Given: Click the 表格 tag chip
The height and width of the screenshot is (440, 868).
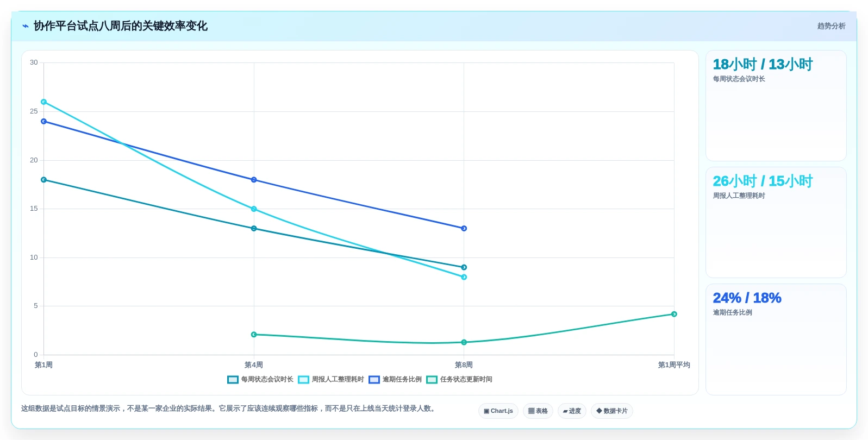Looking at the screenshot, I should coord(538,411).
